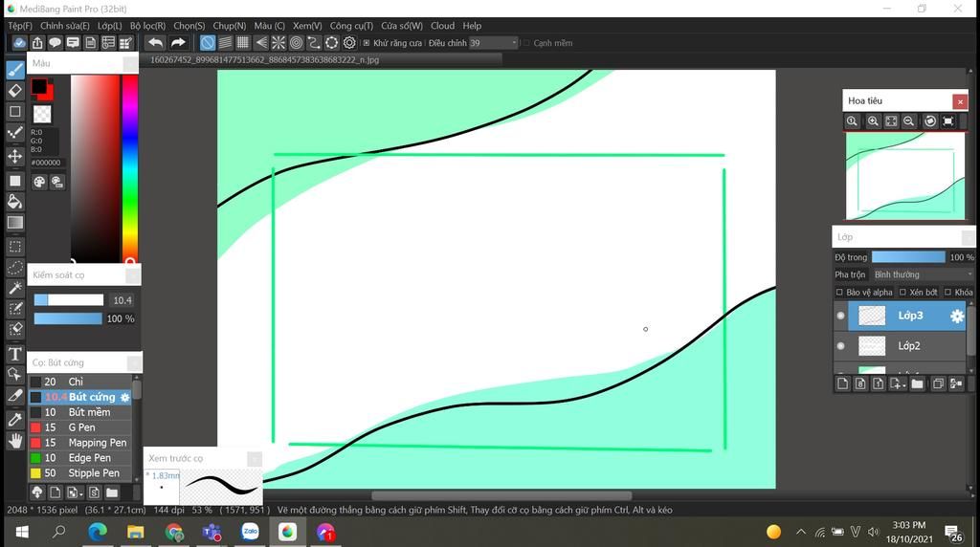The image size is (980, 547).
Task: Select the Bucket fill tool
Action: click(x=15, y=202)
